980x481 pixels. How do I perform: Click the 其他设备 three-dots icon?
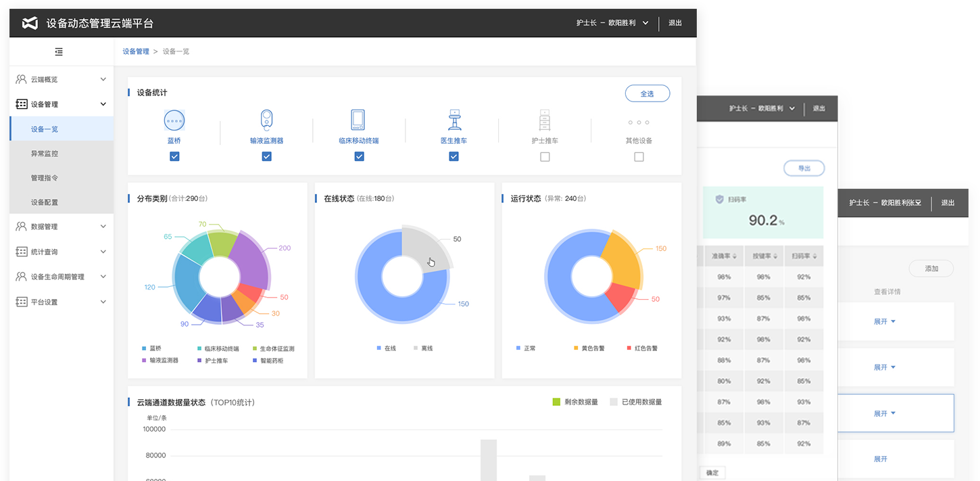coord(638,122)
